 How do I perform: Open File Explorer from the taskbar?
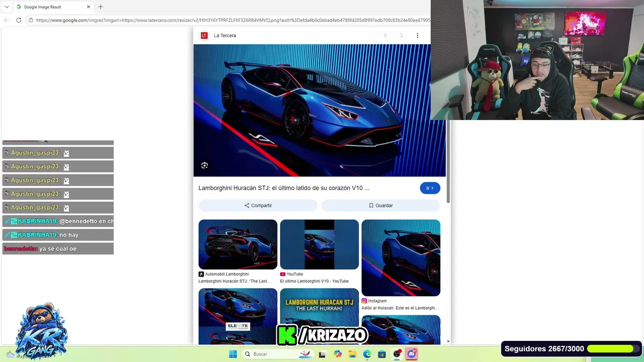click(352, 354)
